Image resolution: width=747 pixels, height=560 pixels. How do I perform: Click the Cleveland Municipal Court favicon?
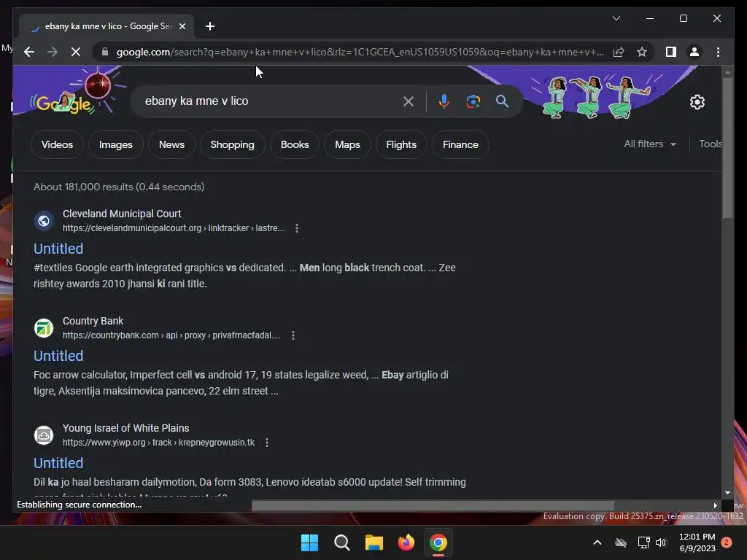coord(44,221)
